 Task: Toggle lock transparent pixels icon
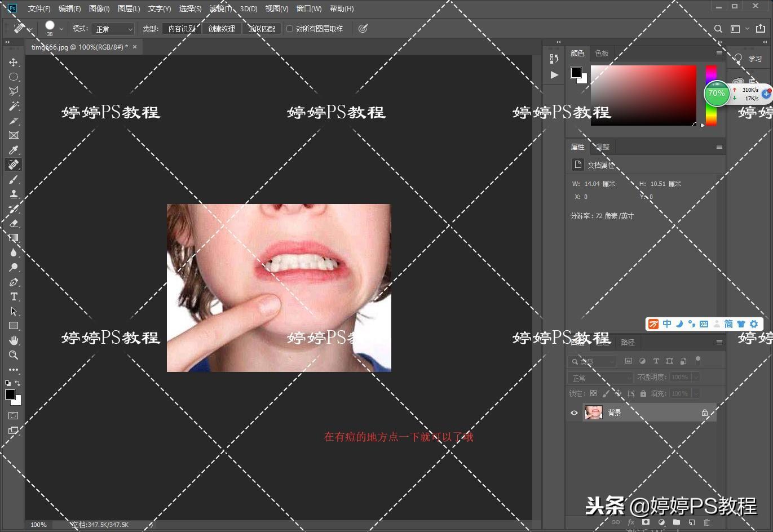tap(593, 393)
